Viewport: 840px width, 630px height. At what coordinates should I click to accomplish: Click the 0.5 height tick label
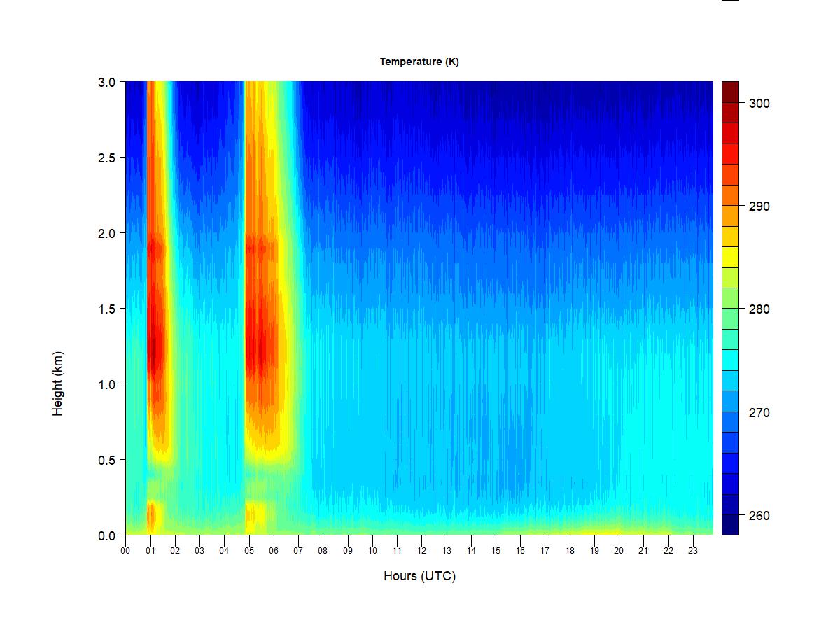tap(106, 460)
